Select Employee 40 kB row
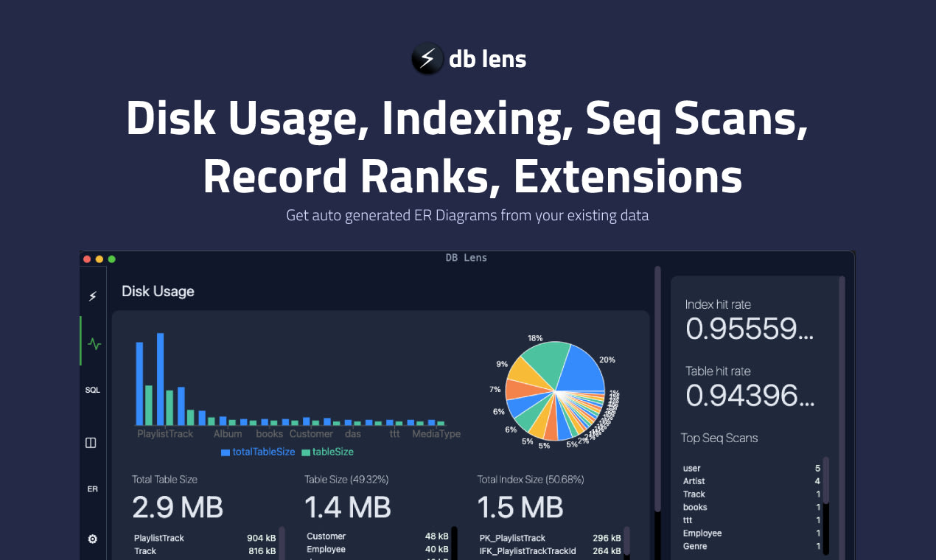This screenshot has width=936, height=560. click(x=377, y=550)
